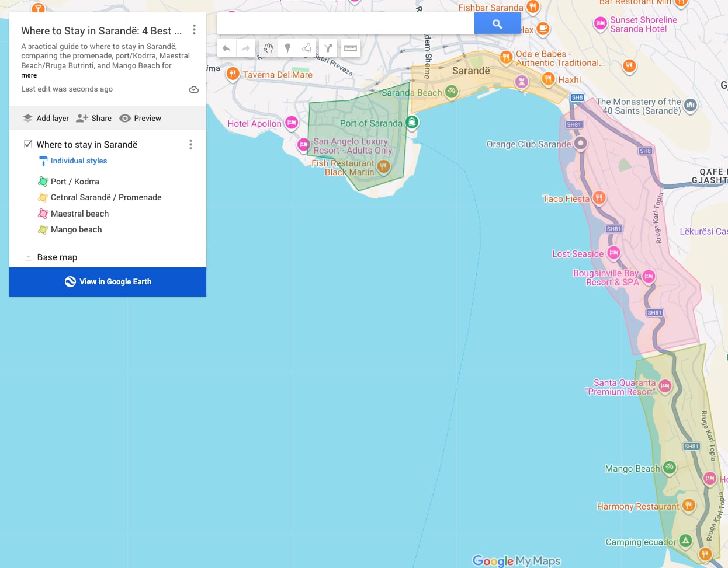Click Taverna Del Mare restaurant marker
This screenshot has width=728, height=568.
(233, 74)
